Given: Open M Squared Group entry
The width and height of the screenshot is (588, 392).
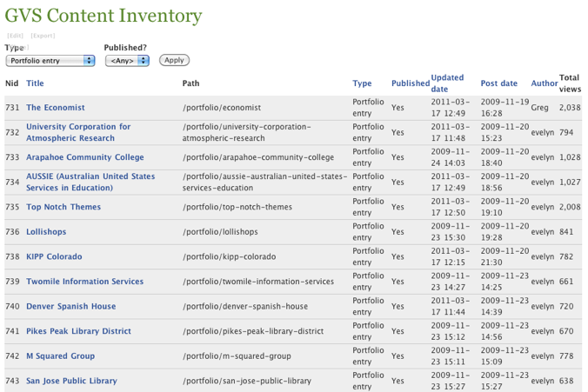Looking at the screenshot, I should pos(60,356).
